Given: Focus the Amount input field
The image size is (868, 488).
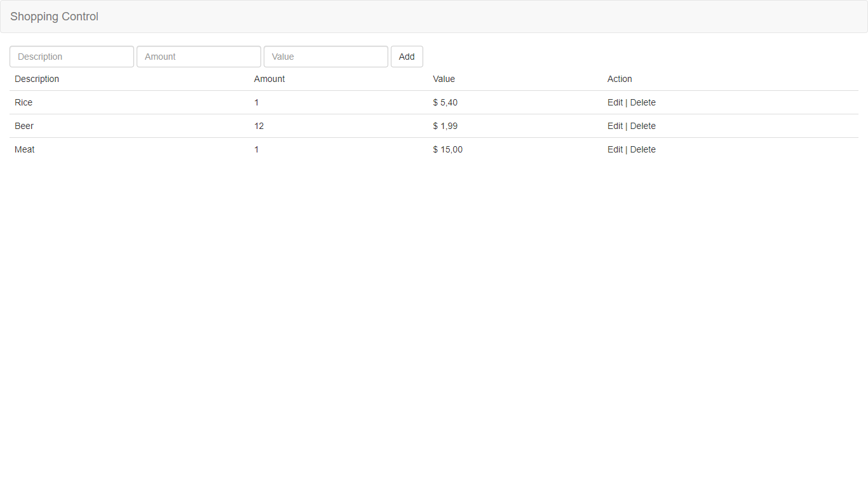Looking at the screenshot, I should pos(199,57).
